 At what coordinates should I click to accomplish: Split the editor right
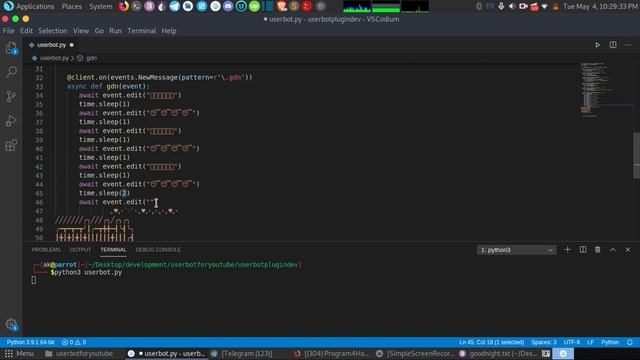pos(613,45)
